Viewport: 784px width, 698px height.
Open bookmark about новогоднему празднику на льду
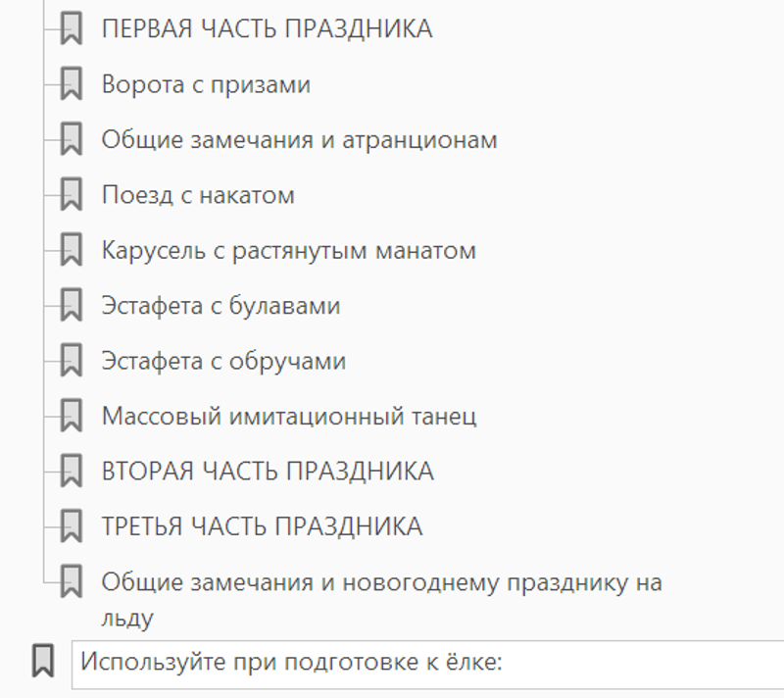pyautogui.click(x=381, y=582)
